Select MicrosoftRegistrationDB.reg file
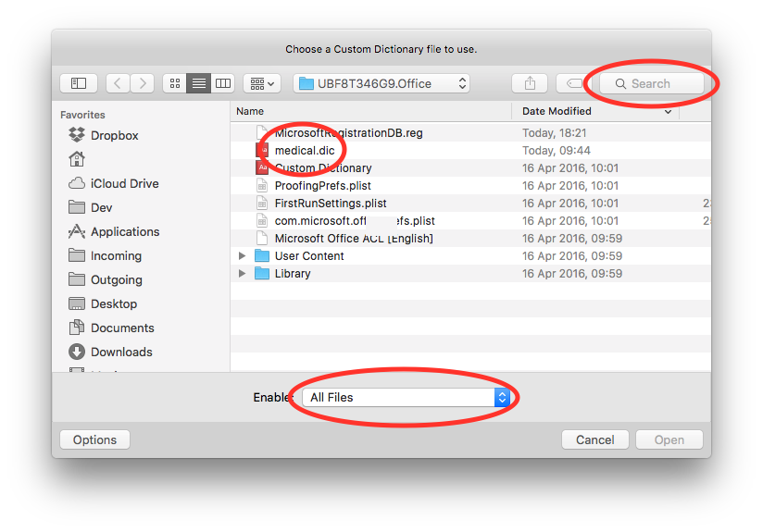Viewport: 763px width, 532px height. coord(470,132)
